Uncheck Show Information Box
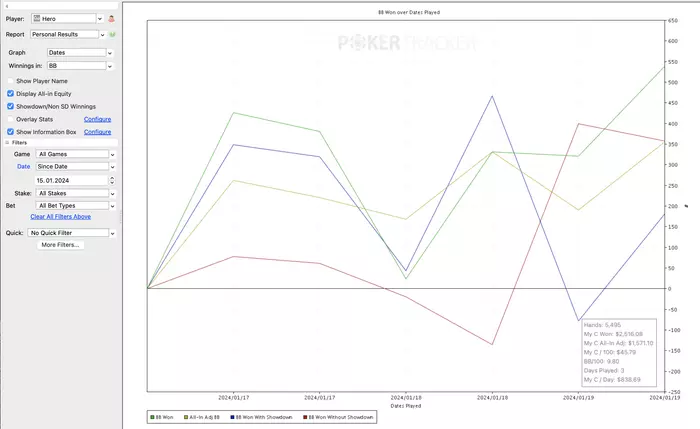This screenshot has width=700, height=429. point(10,132)
